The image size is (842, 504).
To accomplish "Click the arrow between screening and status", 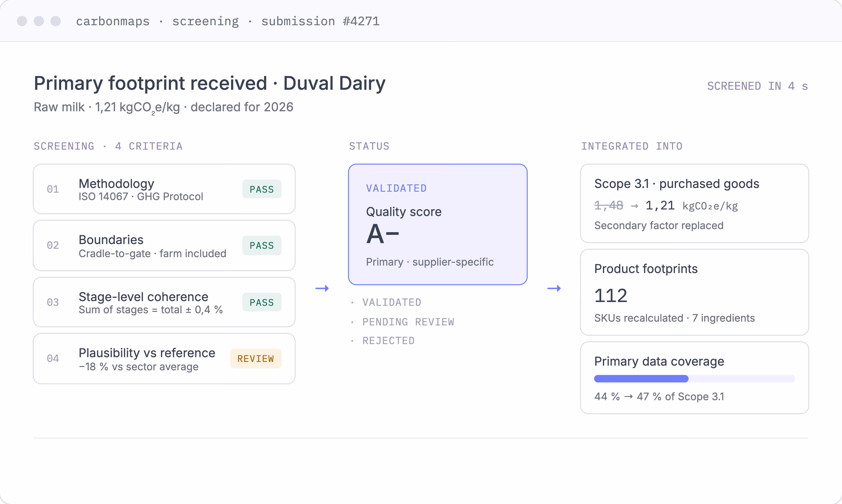I will pyautogui.click(x=322, y=288).
